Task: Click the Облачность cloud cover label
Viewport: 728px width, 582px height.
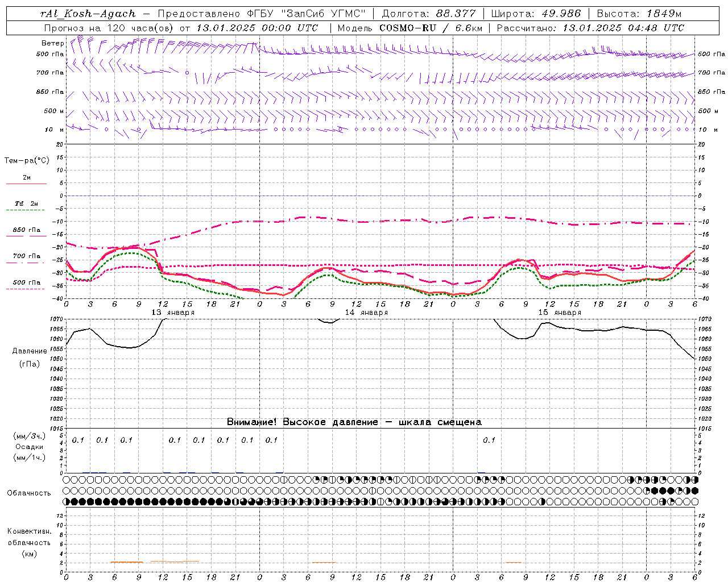Action: 29,493
